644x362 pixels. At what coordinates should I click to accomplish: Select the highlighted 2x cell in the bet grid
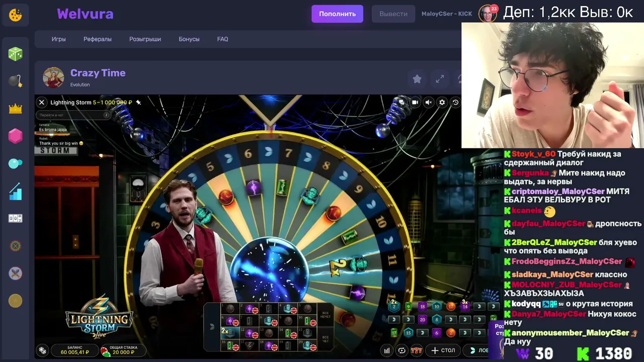pos(229,333)
